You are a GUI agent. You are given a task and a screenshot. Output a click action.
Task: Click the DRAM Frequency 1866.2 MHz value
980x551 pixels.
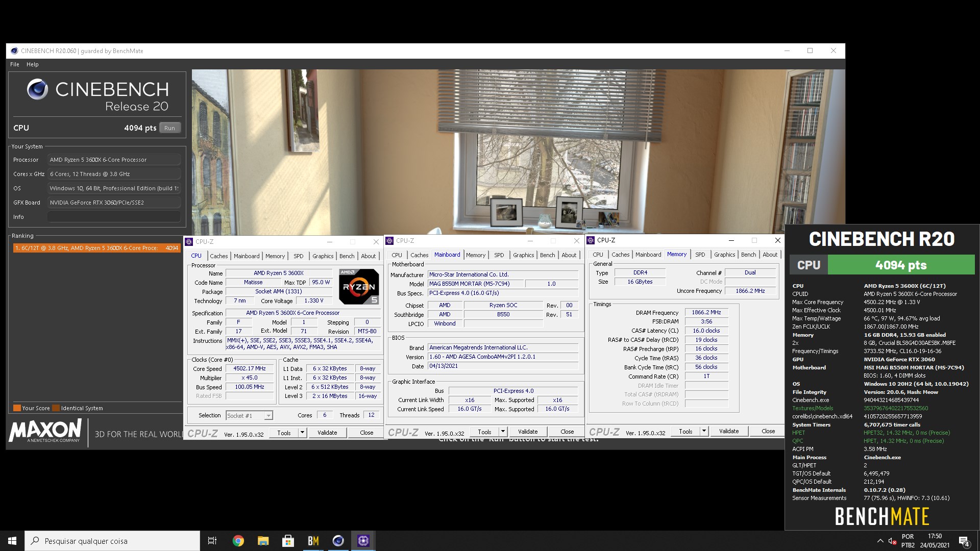(x=706, y=312)
